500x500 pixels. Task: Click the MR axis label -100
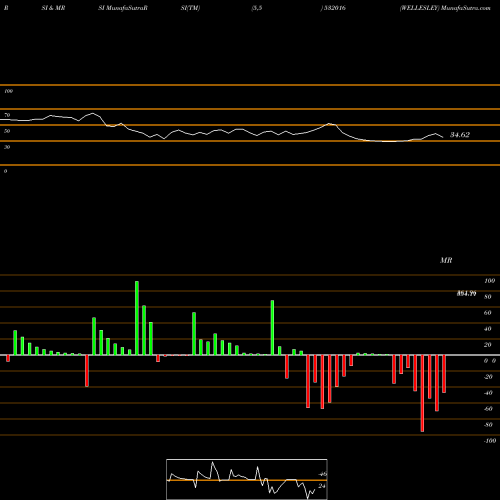coord(490,441)
